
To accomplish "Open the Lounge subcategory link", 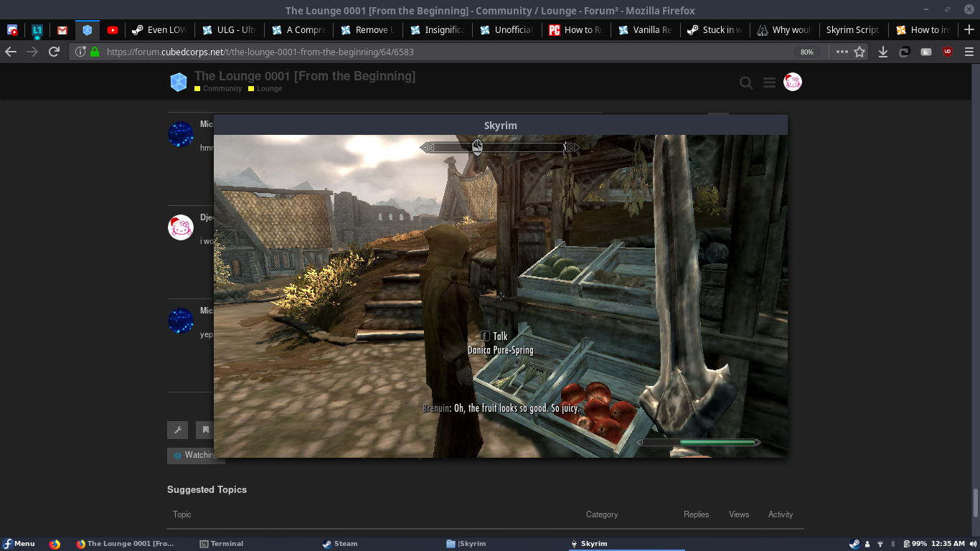I will (x=265, y=88).
